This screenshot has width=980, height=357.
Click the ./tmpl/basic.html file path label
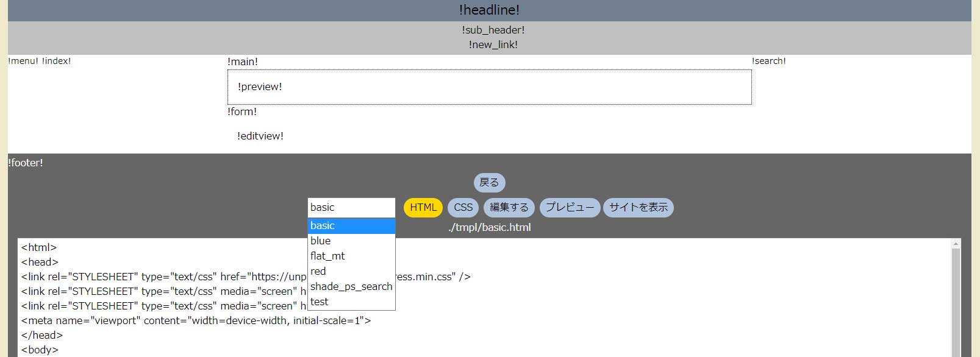489,228
